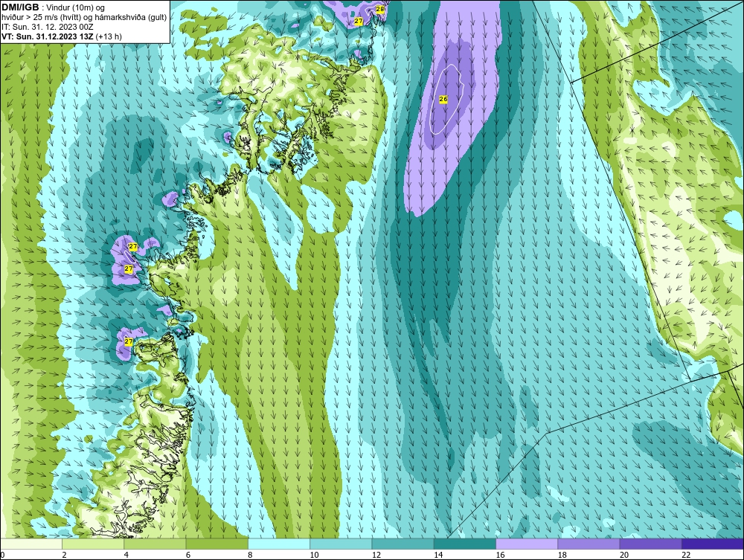Pick the dark indigo swatch above 22 m/s
This screenshot has height=560, width=744.
(713, 544)
